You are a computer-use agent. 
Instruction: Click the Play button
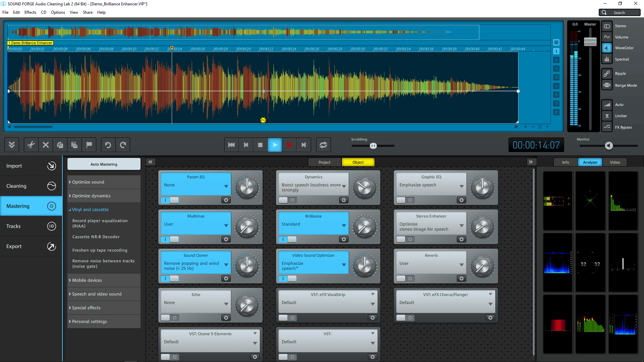point(275,145)
